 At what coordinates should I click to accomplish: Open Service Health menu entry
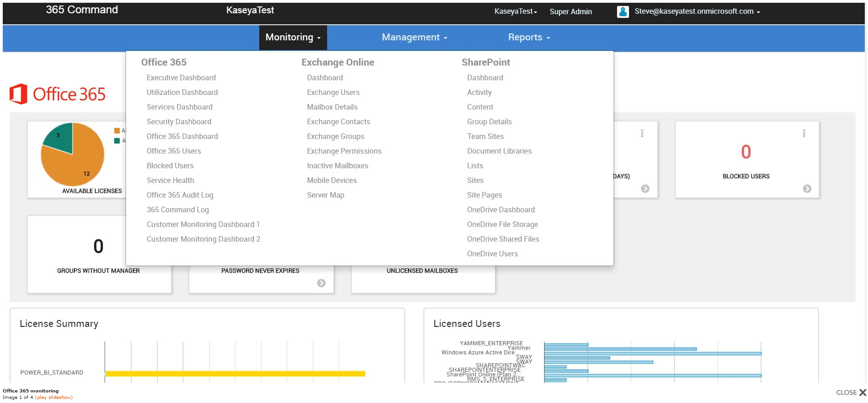(170, 181)
